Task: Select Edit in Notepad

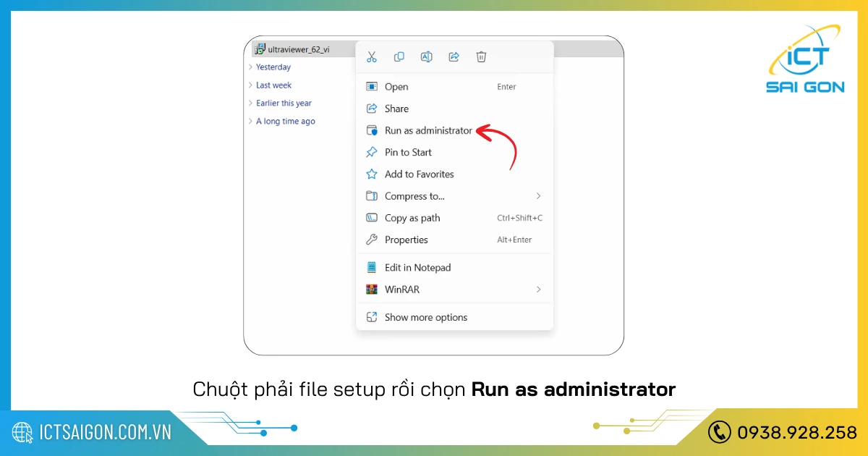Action: (454, 267)
